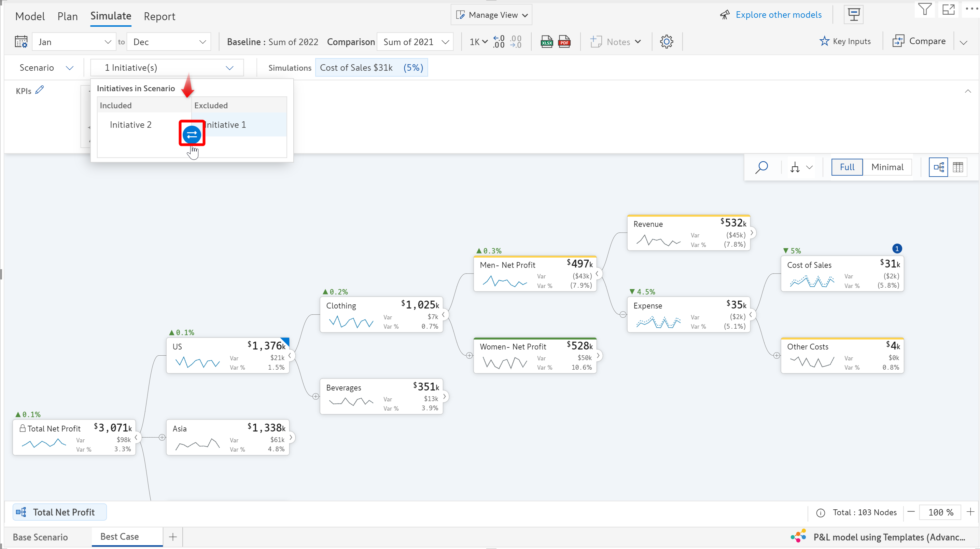The height and width of the screenshot is (549, 980).
Task: Export to PDF icon
Action: pos(564,42)
